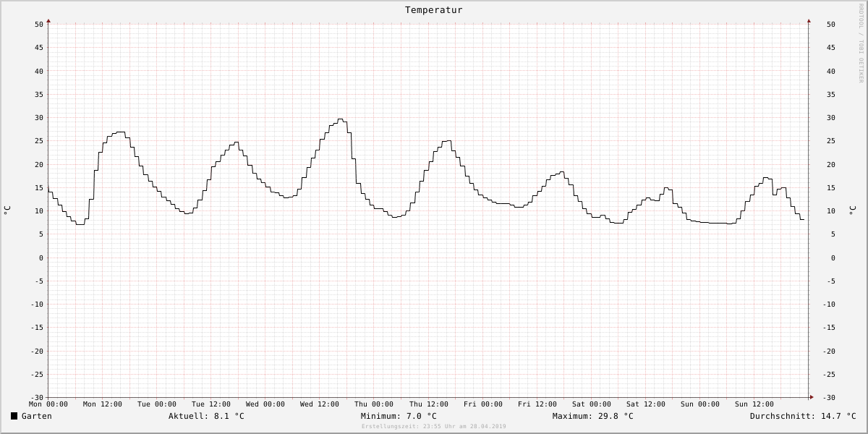Image resolution: width=868 pixels, height=434 pixels.
Task: Click the right y-axis '-15' label
Action: (x=829, y=328)
